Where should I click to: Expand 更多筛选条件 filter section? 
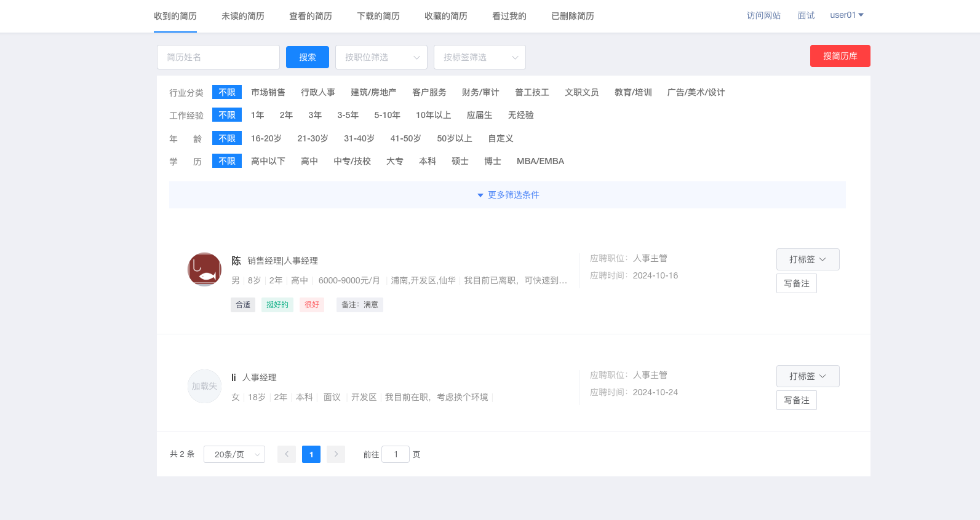(x=508, y=195)
